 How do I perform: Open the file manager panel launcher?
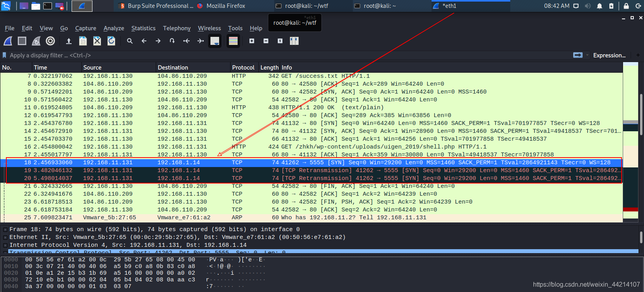tap(36, 6)
